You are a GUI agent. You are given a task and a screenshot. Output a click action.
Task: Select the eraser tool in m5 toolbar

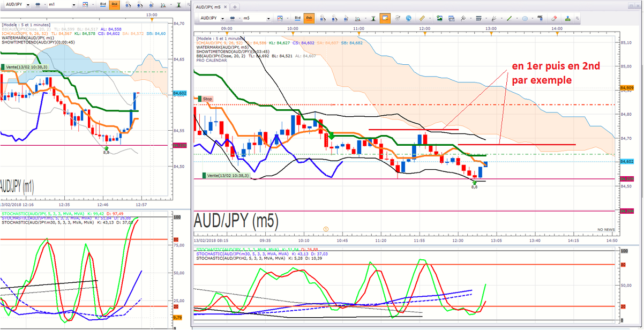554,18
